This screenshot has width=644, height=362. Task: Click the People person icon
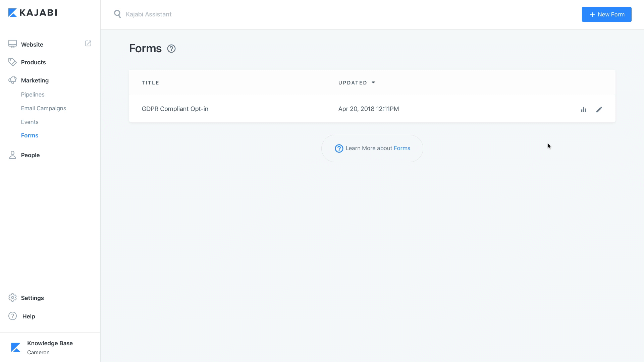point(12,155)
